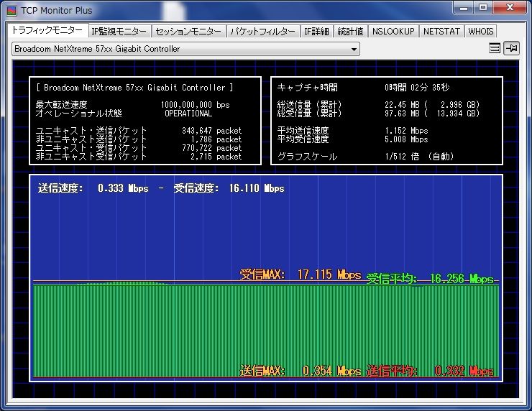
Task: Click the 総受信量 97.63 MB value
Action: [402, 114]
